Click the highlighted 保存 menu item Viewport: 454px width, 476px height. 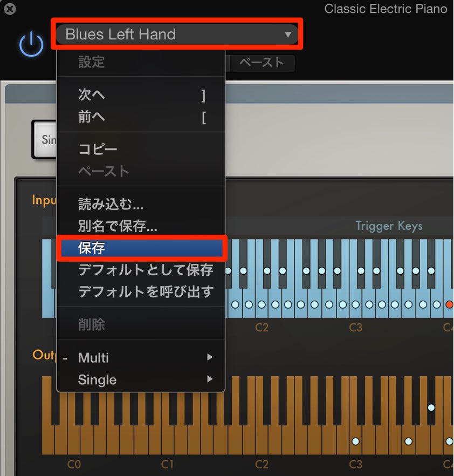142,248
